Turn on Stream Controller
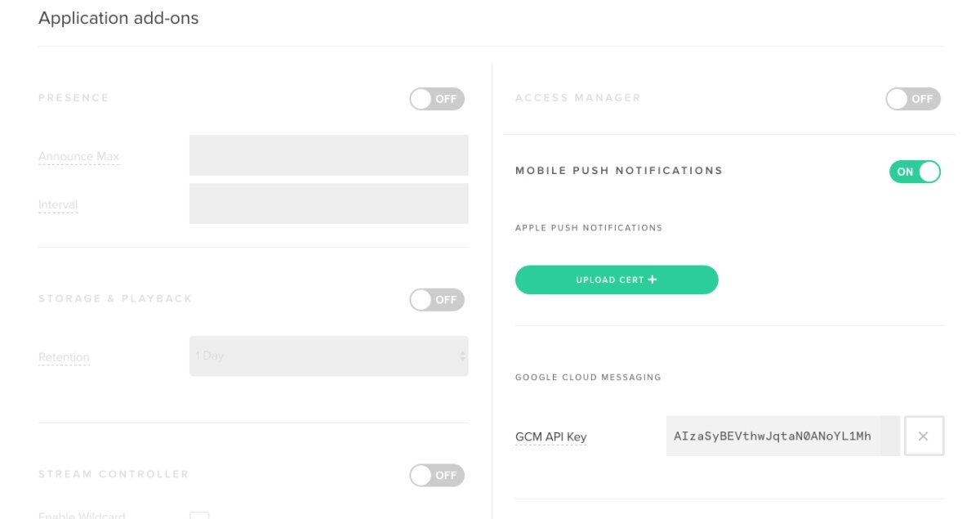 437,475
